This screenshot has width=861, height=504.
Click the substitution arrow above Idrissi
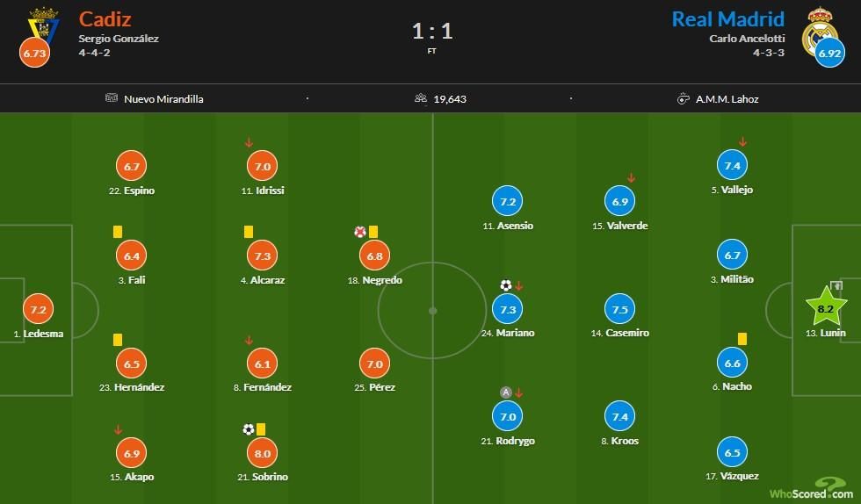point(249,142)
